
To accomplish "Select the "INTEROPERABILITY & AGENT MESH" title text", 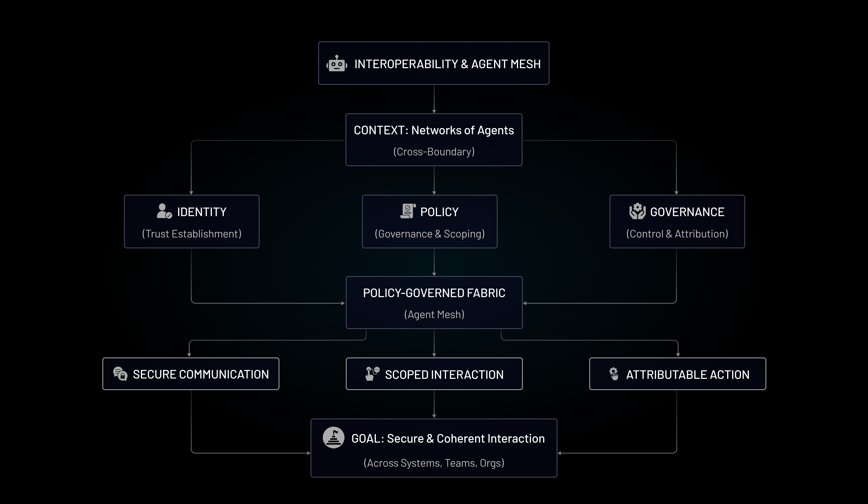I will point(447,64).
